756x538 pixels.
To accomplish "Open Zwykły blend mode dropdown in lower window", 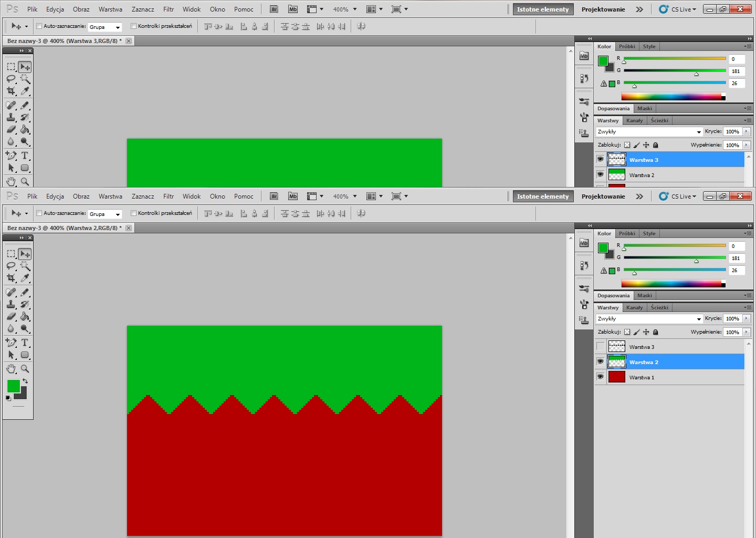I will (649, 319).
